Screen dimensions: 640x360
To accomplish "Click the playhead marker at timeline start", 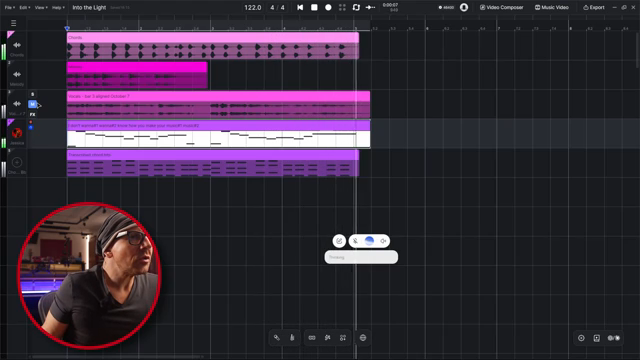I will point(67,28).
